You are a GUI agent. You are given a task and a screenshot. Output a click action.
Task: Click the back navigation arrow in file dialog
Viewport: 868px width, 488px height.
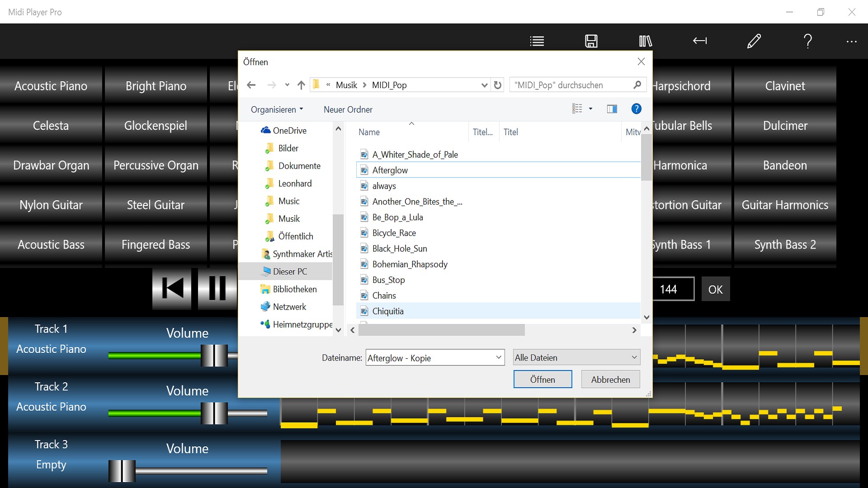(x=251, y=84)
